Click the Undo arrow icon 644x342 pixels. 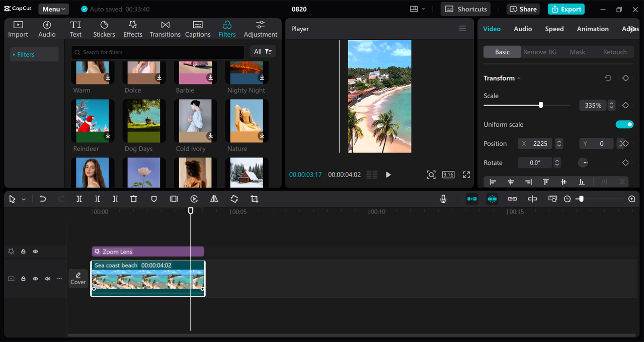(x=43, y=199)
